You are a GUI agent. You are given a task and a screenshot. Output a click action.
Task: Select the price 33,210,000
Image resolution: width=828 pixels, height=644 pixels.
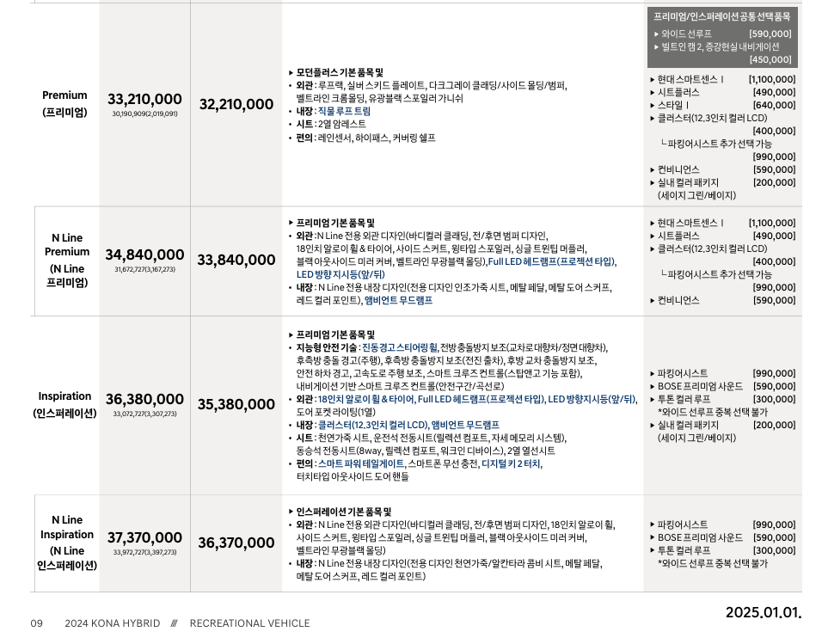[x=144, y=99]
